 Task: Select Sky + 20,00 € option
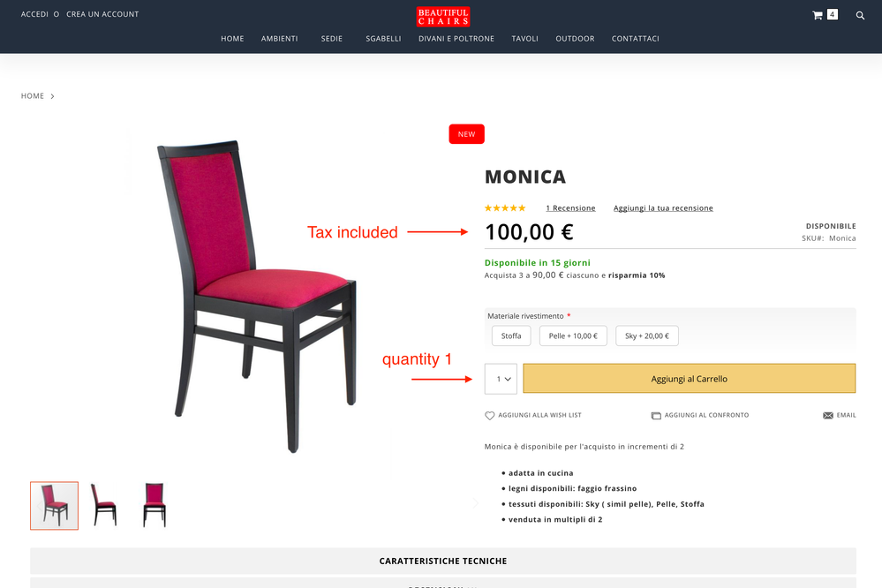click(647, 335)
